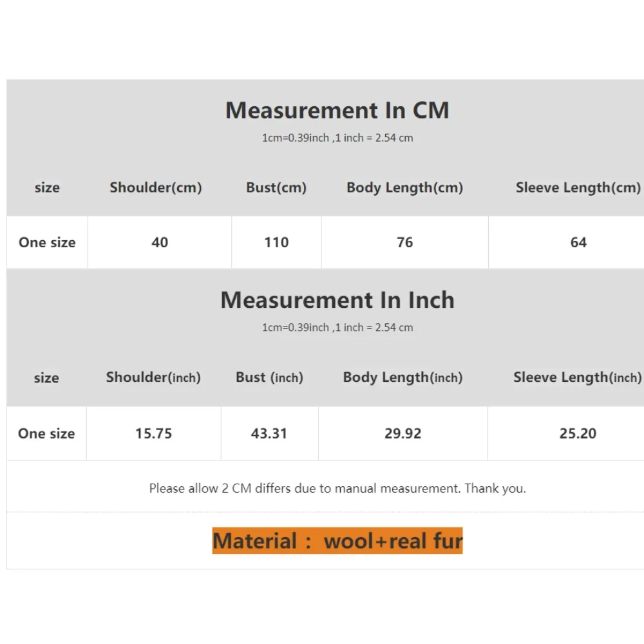The height and width of the screenshot is (644, 644).
Task: Click the Body Length(cm) column header
Action: click(x=404, y=188)
